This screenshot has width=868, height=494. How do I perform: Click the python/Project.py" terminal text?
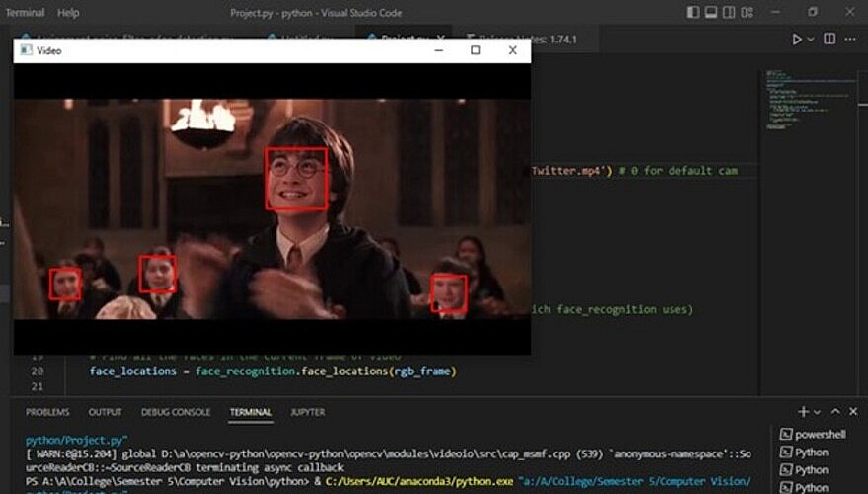77,441
